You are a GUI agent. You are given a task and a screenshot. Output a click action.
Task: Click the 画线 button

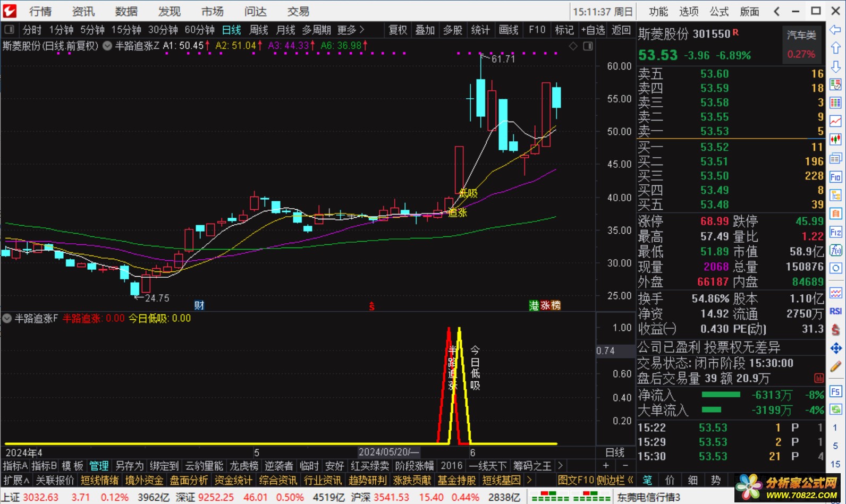tap(509, 30)
